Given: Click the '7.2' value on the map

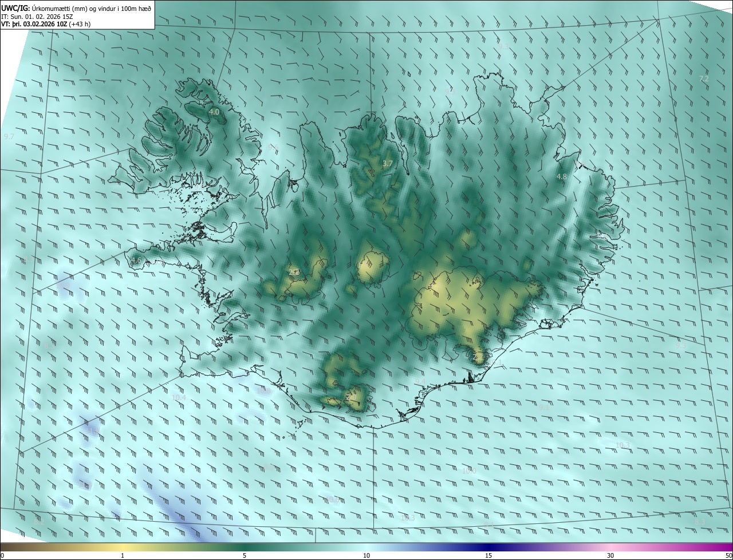Looking at the screenshot, I should pyautogui.click(x=704, y=78).
